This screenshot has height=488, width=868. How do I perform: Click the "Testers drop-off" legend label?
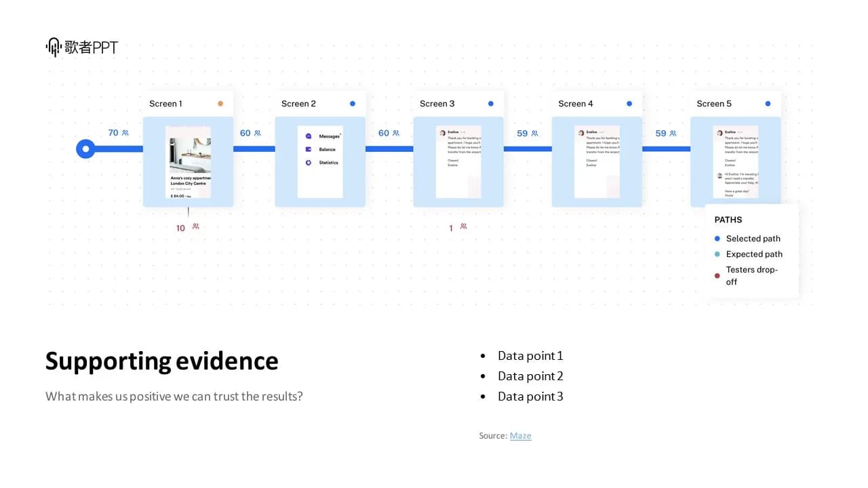click(752, 275)
